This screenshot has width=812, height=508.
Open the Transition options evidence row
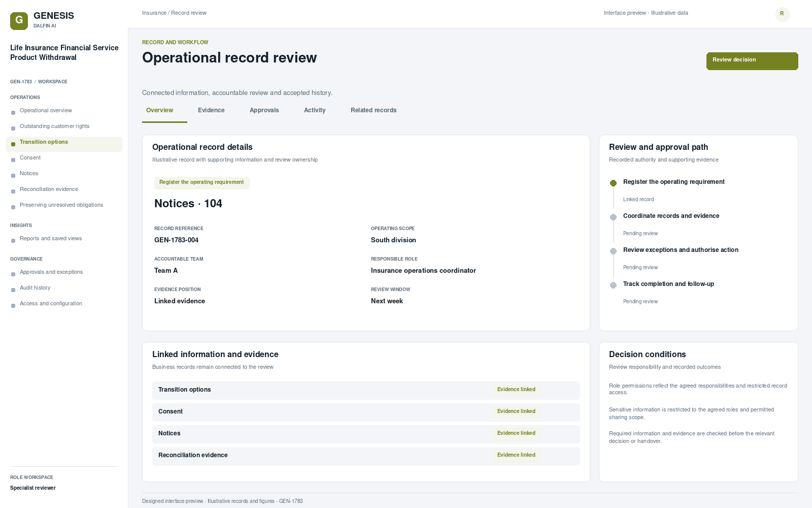pos(366,390)
